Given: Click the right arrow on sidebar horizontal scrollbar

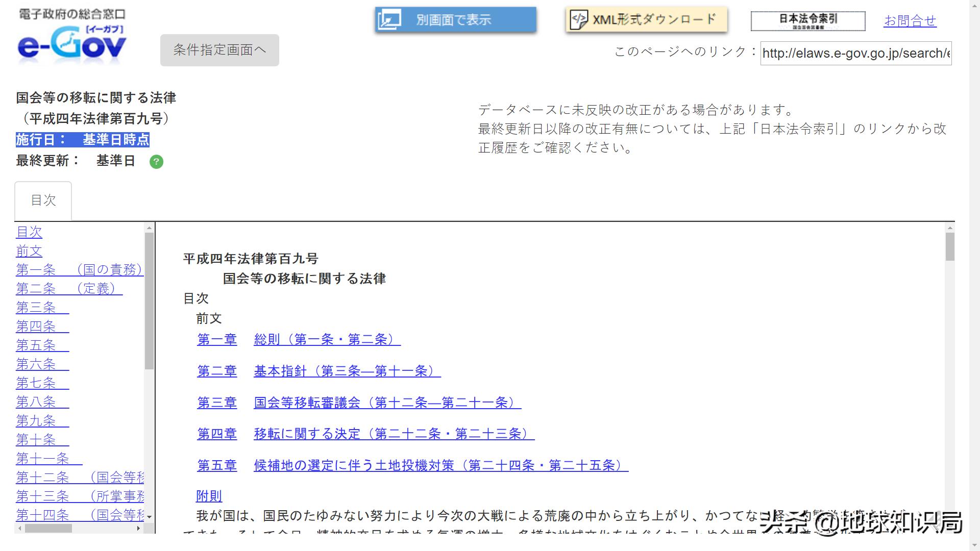Looking at the screenshot, I should coord(138,529).
